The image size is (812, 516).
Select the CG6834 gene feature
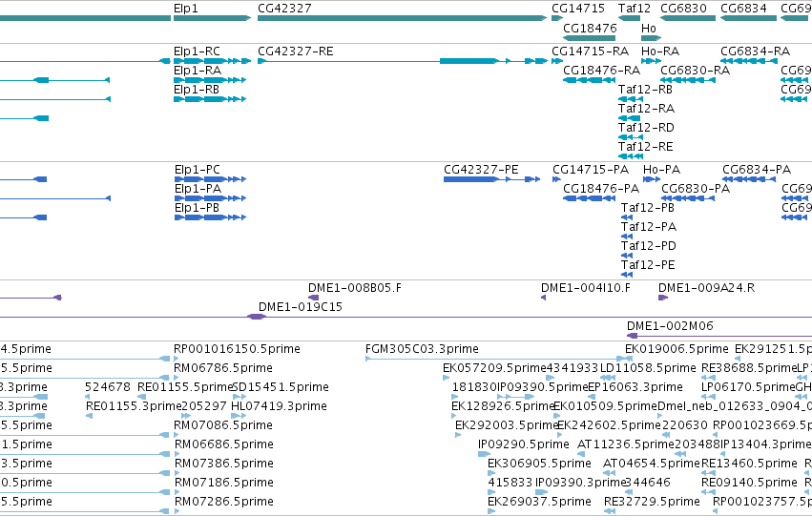tap(748, 18)
